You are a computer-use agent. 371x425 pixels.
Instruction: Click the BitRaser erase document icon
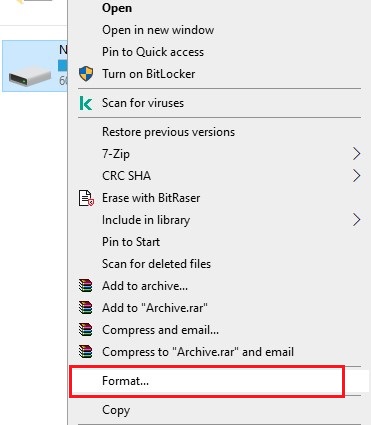click(86, 198)
